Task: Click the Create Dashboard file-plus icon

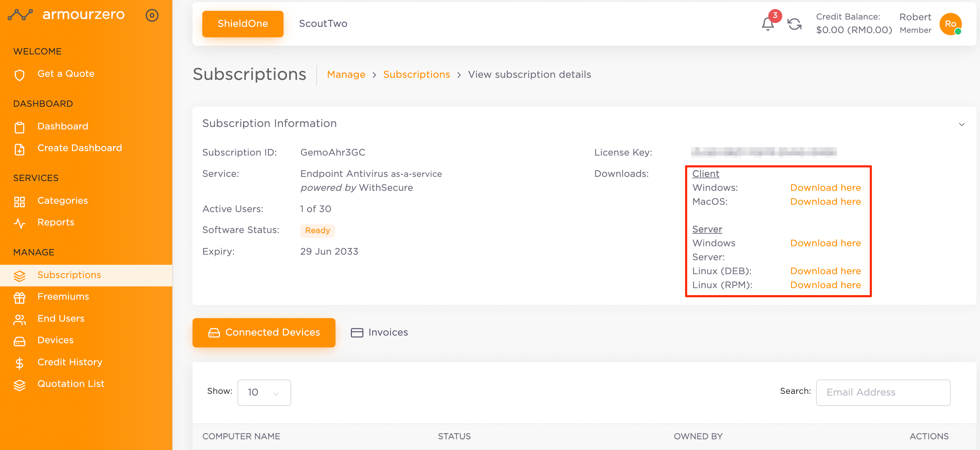Action: pyautogui.click(x=20, y=149)
